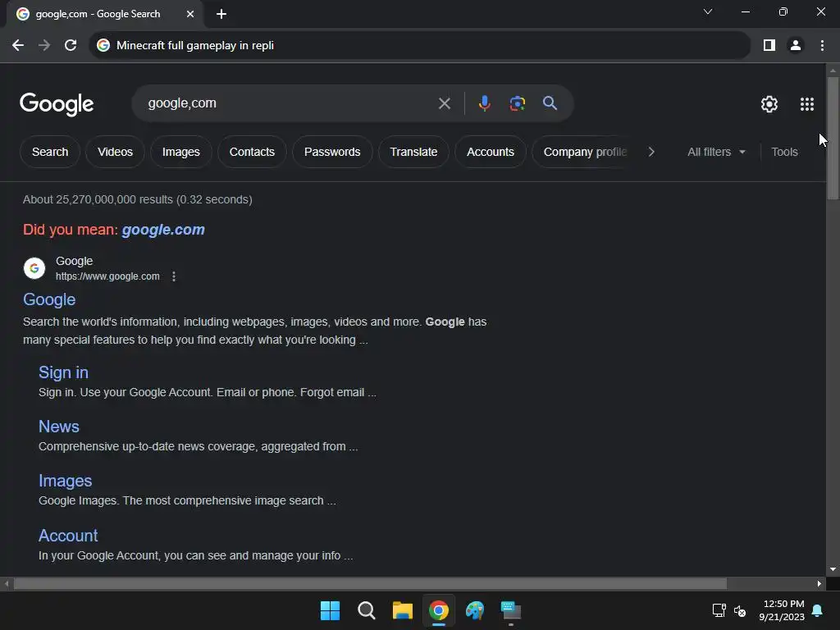Click the Google favicon beside the first result
The height and width of the screenshot is (630, 840).
point(34,268)
